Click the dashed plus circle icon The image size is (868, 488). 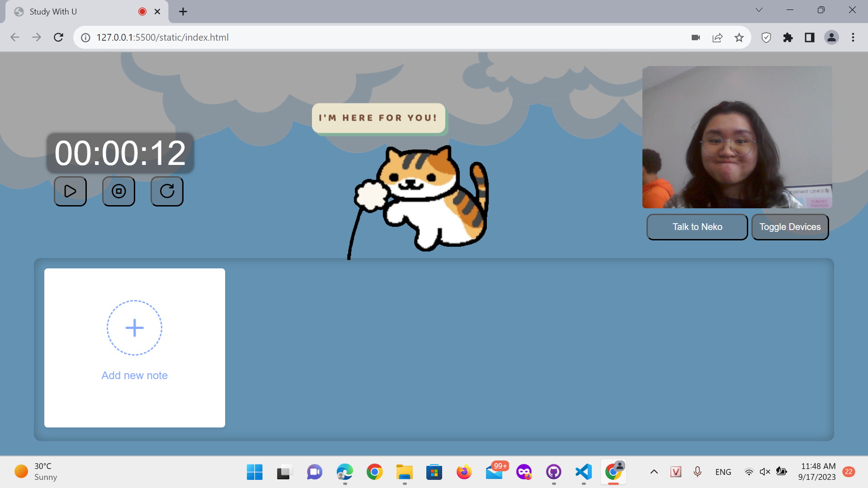coord(134,328)
